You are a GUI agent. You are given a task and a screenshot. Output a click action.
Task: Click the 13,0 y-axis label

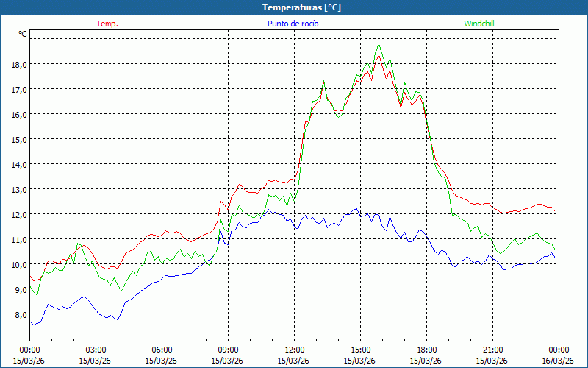click(x=19, y=189)
